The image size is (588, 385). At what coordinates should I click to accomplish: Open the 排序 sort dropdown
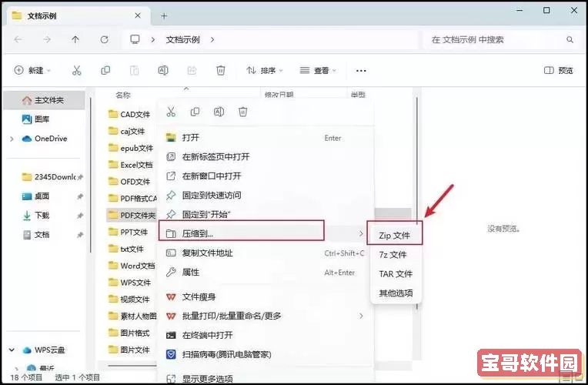(x=265, y=70)
